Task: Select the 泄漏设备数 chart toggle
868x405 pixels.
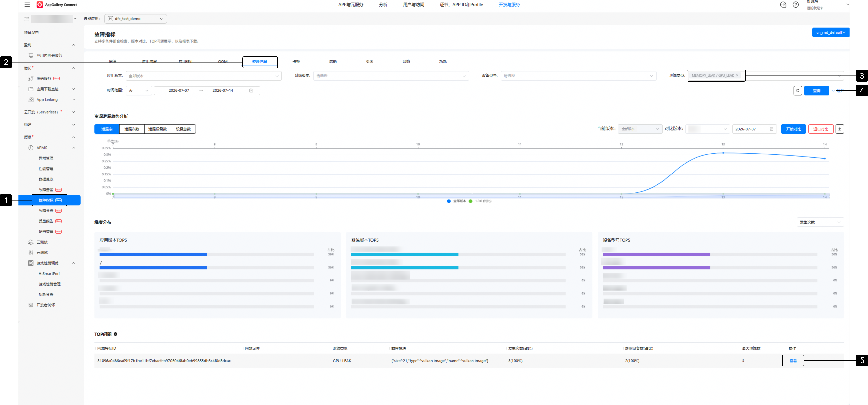Action: click(157, 129)
